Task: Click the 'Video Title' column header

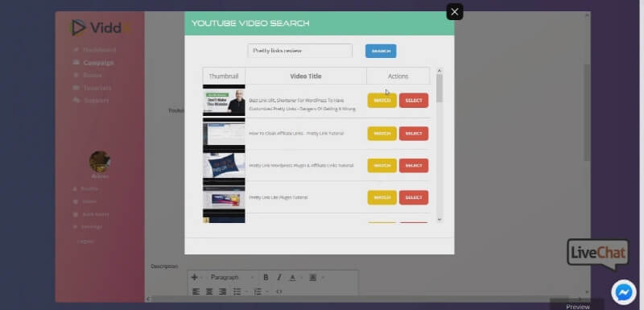Action: pyautogui.click(x=306, y=76)
